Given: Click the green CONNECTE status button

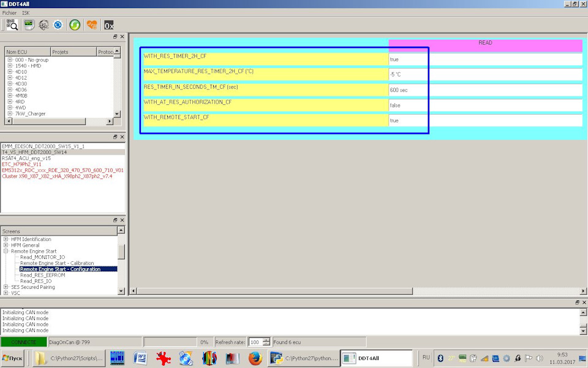Looking at the screenshot, I should tap(24, 342).
